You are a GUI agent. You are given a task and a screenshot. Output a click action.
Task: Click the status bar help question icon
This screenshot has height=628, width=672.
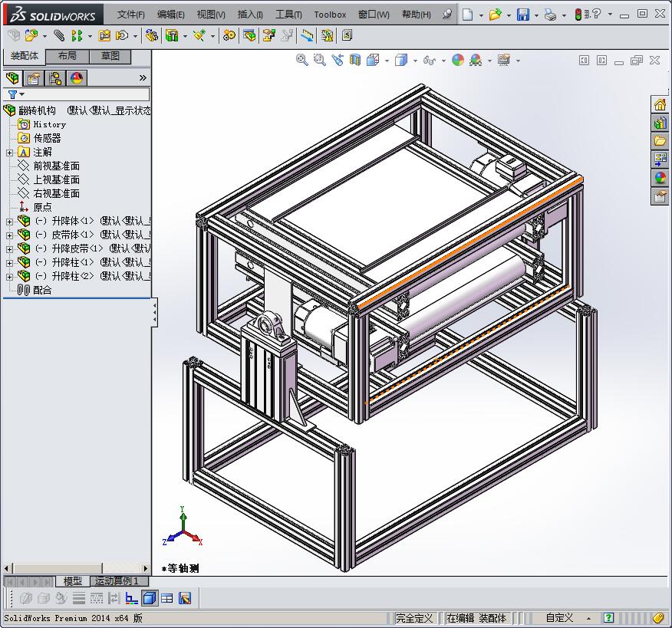tap(608, 618)
